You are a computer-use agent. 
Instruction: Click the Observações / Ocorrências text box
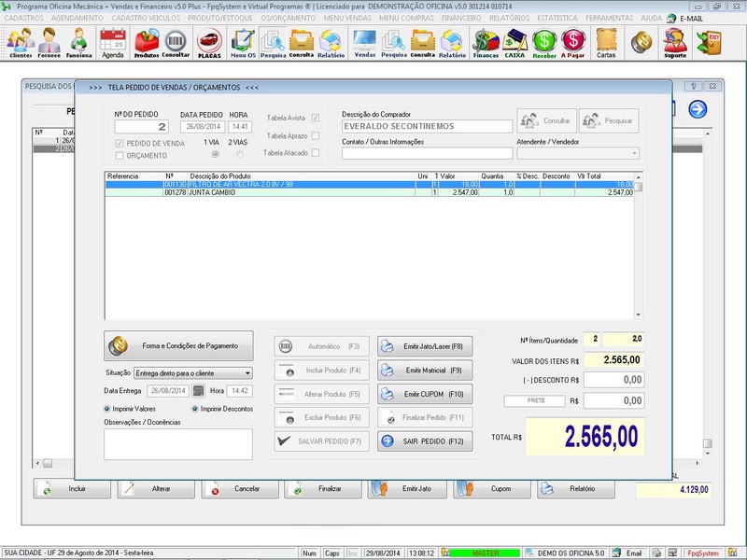click(x=178, y=444)
